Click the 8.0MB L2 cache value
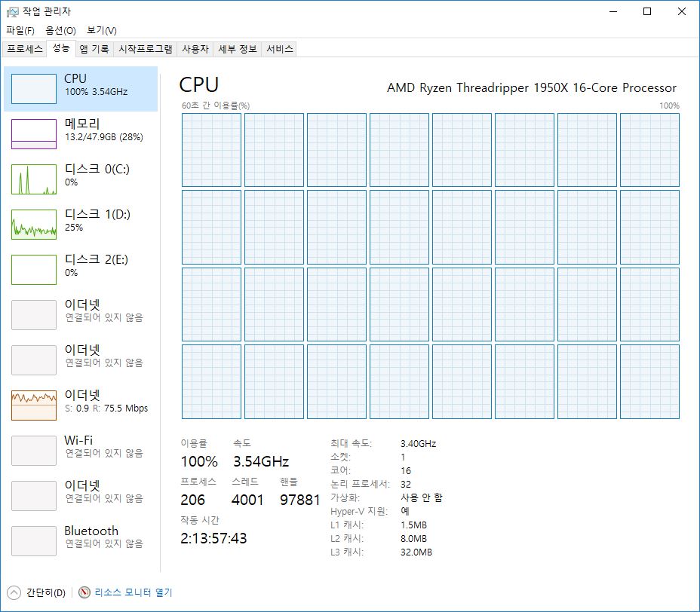700x612 pixels. [413, 538]
